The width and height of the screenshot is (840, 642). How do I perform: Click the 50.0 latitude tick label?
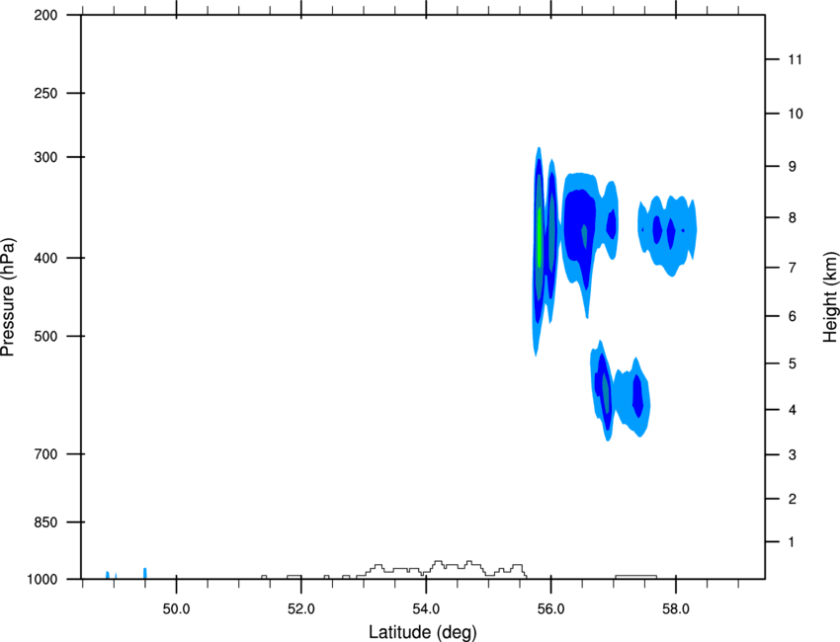click(x=176, y=609)
